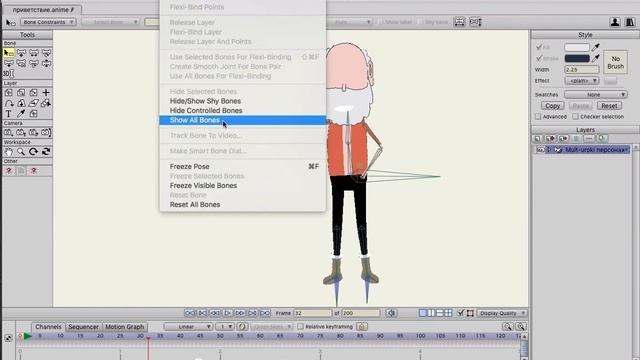640x360 pixels.
Task: Open the interval 1 dropdown in timeline
Action: pyautogui.click(x=225, y=327)
